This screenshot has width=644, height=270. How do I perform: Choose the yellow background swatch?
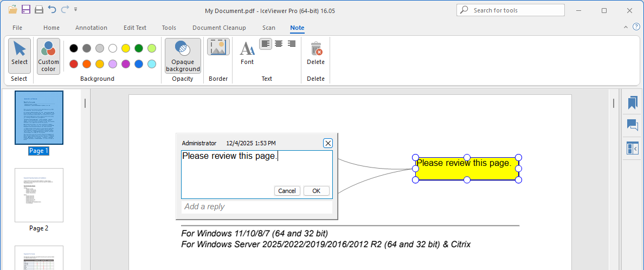coord(126,48)
